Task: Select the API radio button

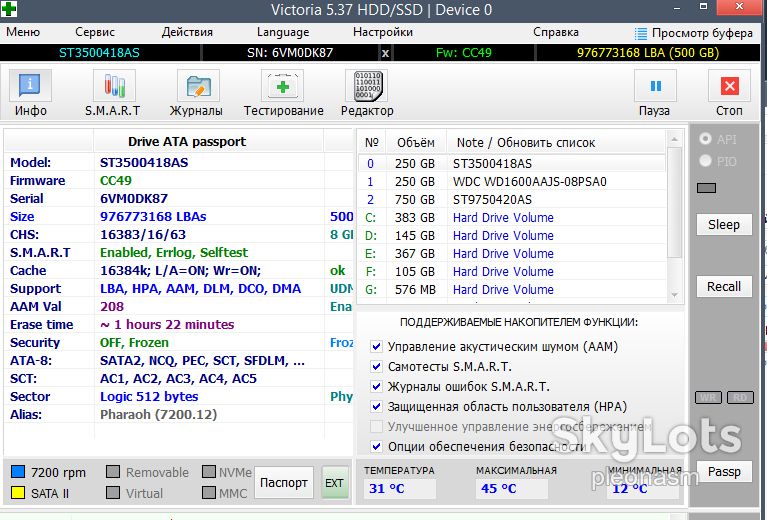Action: click(705, 139)
